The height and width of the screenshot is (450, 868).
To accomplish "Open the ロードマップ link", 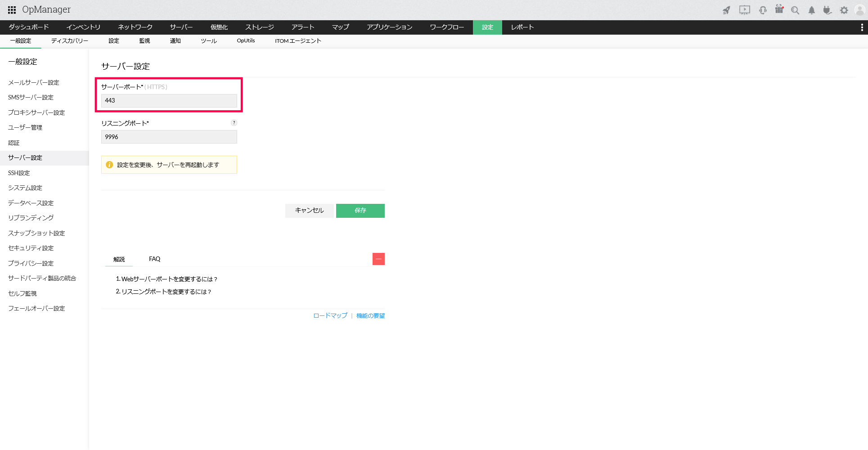I will point(329,315).
